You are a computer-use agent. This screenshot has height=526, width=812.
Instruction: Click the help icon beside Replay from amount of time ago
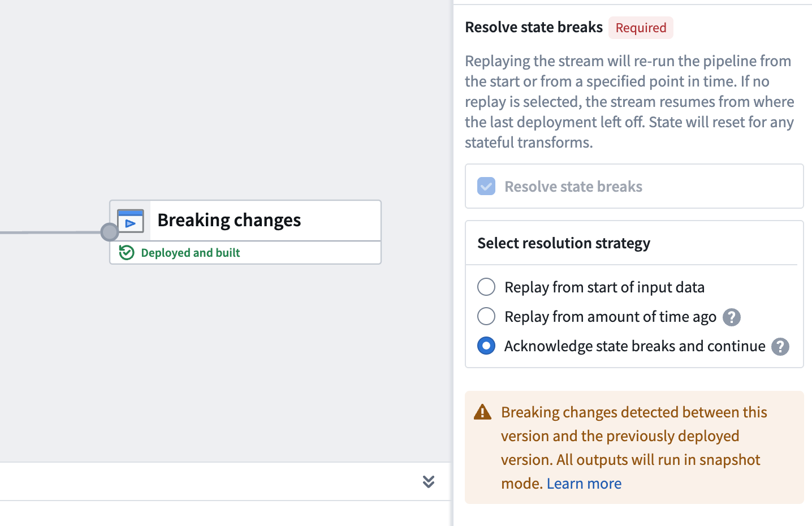click(x=732, y=317)
